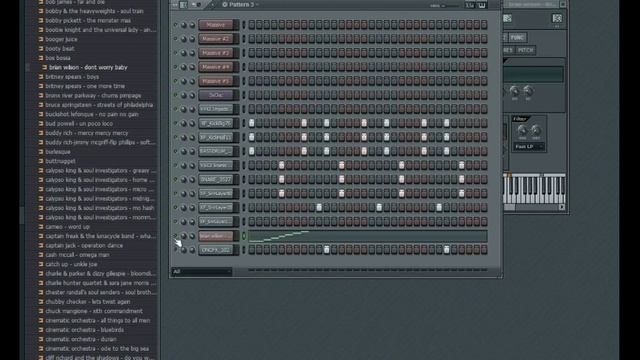
Task: Click folder icon beside 'booty beat'
Action: coord(41,49)
